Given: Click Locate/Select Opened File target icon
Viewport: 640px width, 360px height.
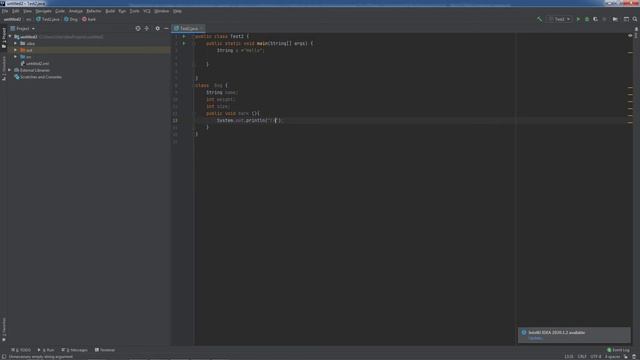Looking at the screenshot, I should (x=138, y=29).
